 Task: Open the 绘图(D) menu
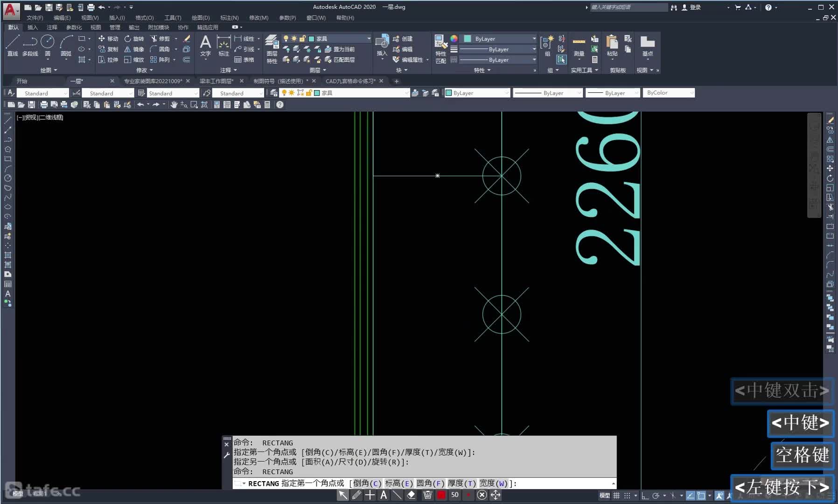(x=201, y=18)
